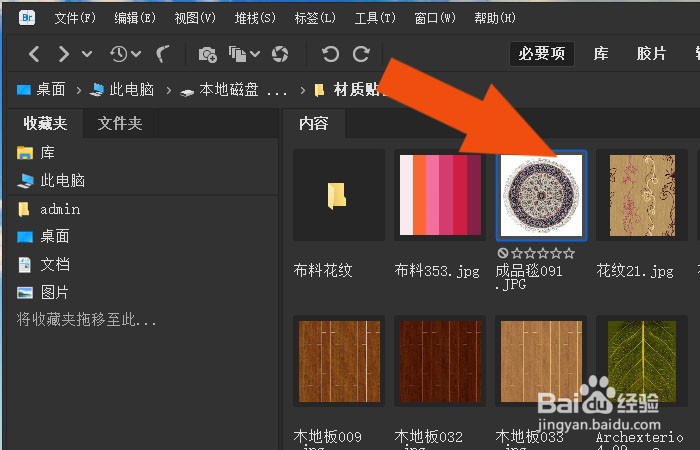Go back with the left arrow
700x450 pixels.
point(34,54)
